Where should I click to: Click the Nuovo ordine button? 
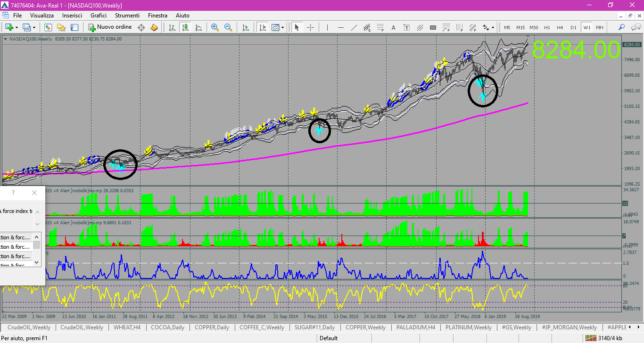click(110, 27)
